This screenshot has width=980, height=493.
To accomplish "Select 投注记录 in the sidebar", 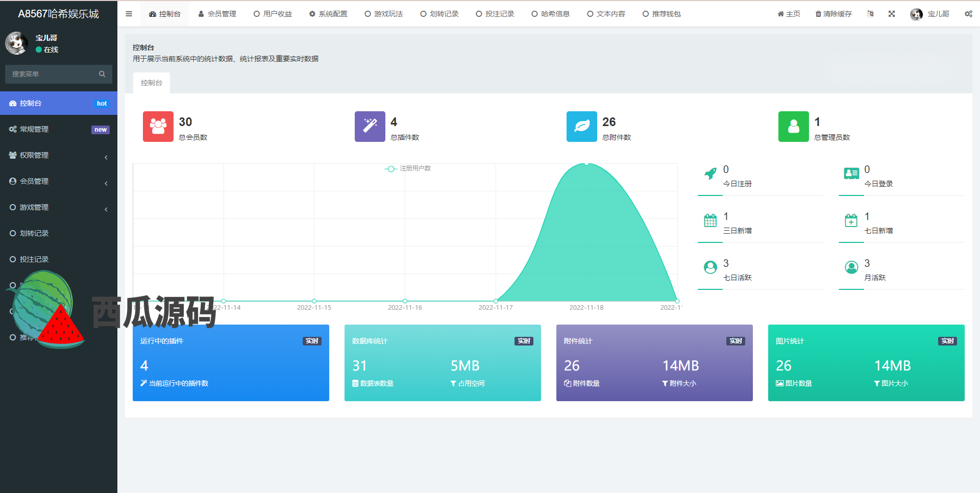I will [59, 259].
